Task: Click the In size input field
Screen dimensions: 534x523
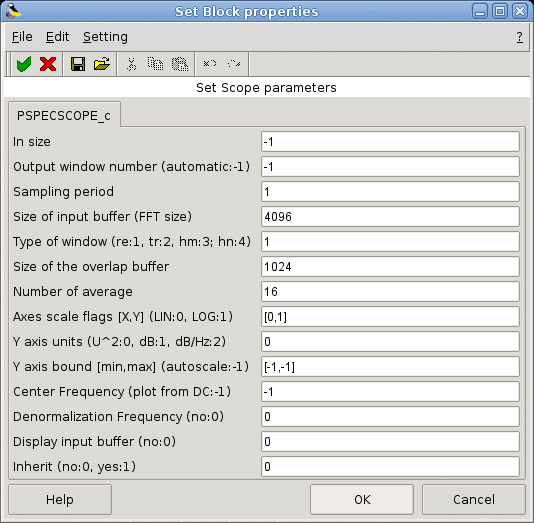Action: 390,142
